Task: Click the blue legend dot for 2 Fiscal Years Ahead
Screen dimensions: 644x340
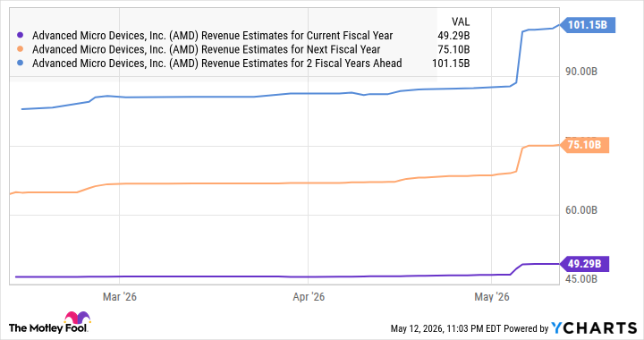Action: pos(20,64)
